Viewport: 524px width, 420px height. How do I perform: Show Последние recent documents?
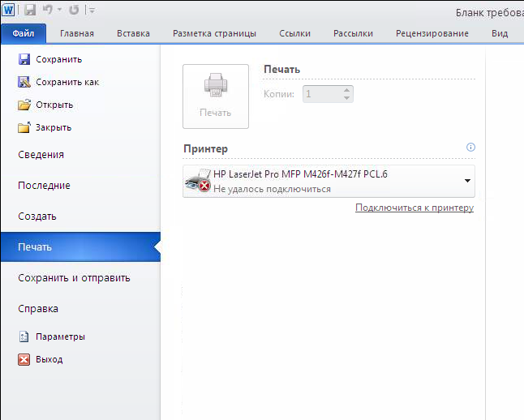point(44,186)
